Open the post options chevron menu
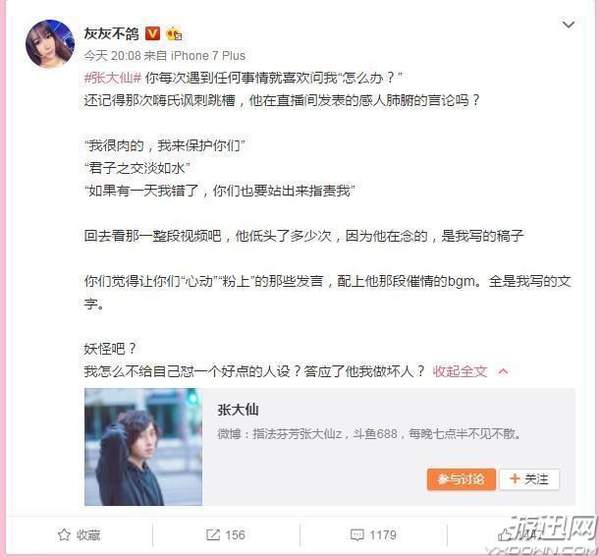This screenshot has height=557, width=600. [x=568, y=25]
